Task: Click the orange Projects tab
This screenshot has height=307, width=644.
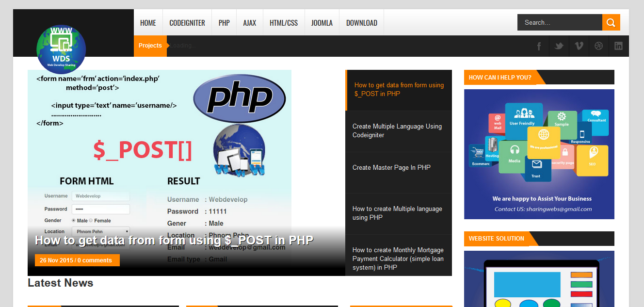Action: (x=150, y=46)
